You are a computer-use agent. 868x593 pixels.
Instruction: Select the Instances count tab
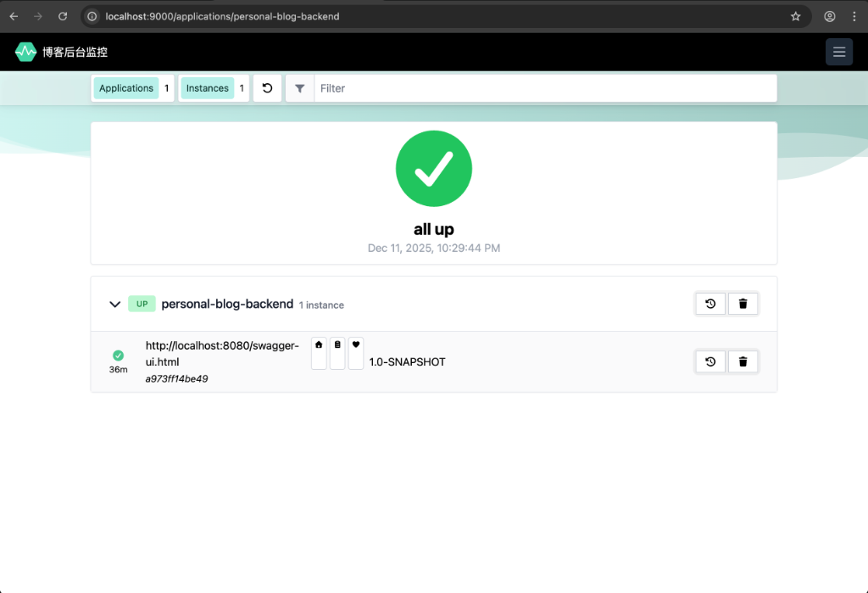(208, 88)
